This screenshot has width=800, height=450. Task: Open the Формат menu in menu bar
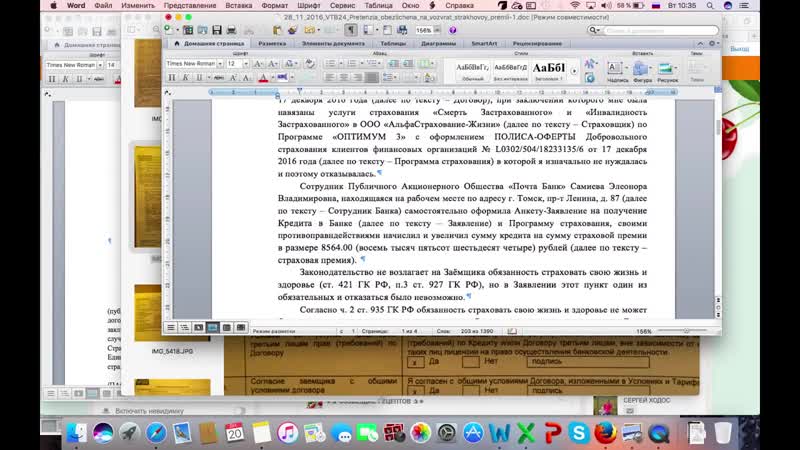274,6
